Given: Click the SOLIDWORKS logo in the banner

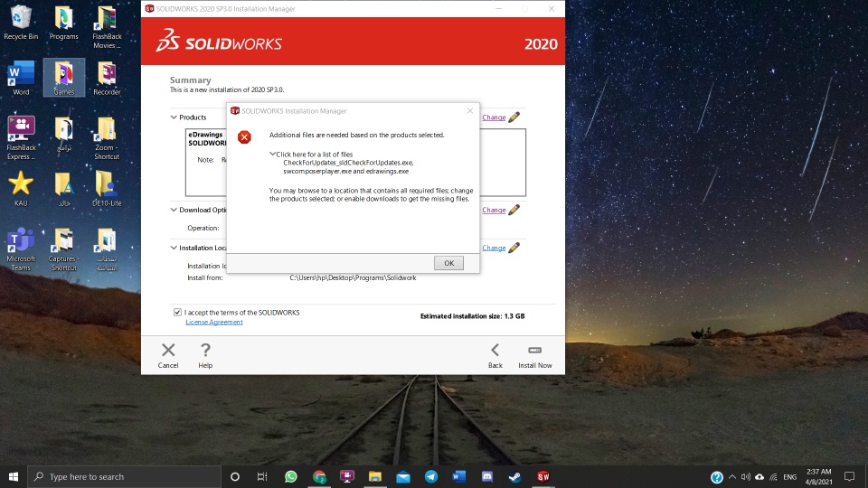Looking at the screenshot, I should pyautogui.click(x=219, y=41).
